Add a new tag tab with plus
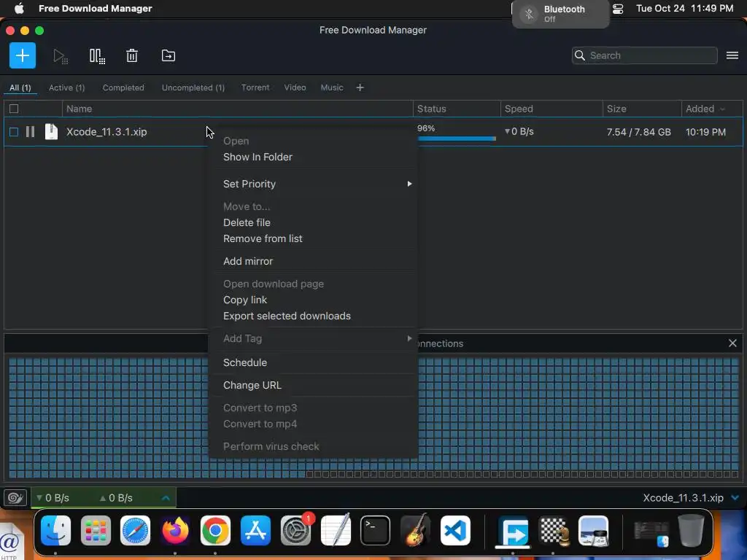The height and width of the screenshot is (560, 747). [x=360, y=87]
